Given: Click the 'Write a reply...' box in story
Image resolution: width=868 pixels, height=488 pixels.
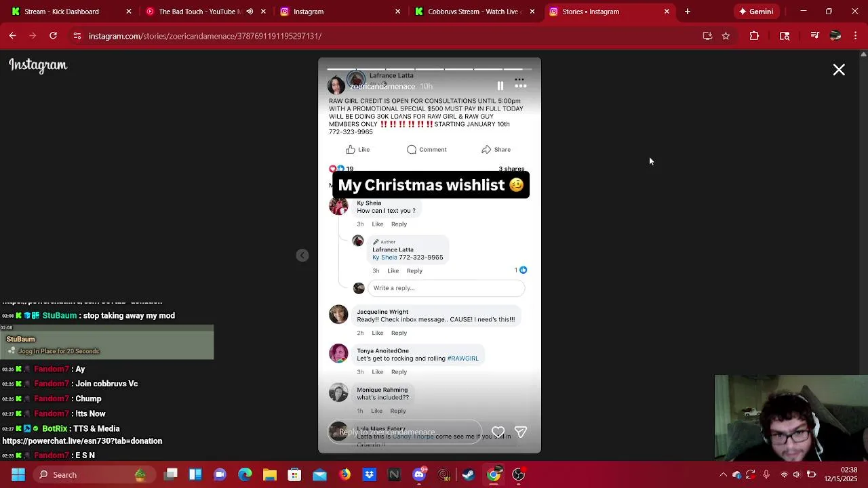Looking at the screenshot, I should click(446, 288).
